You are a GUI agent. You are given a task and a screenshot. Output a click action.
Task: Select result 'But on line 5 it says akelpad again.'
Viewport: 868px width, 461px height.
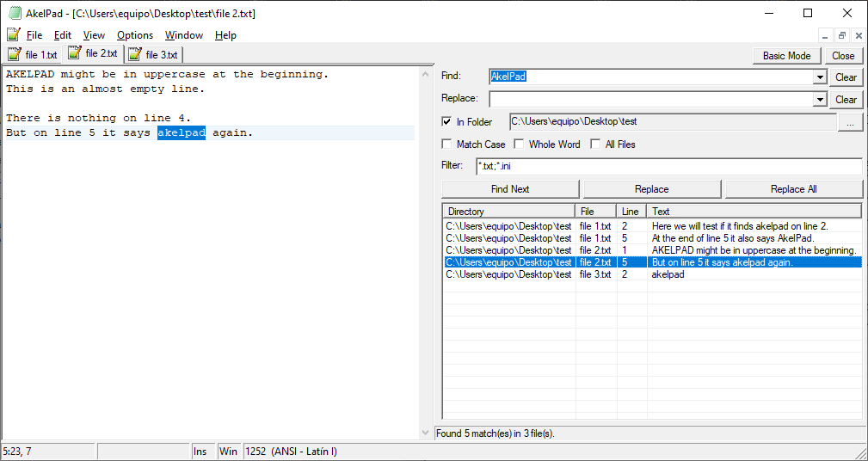click(x=653, y=262)
